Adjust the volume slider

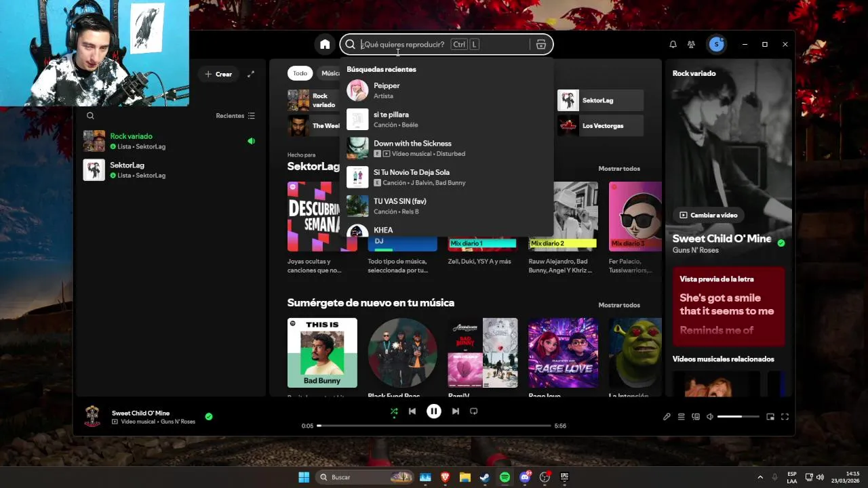pos(738,417)
